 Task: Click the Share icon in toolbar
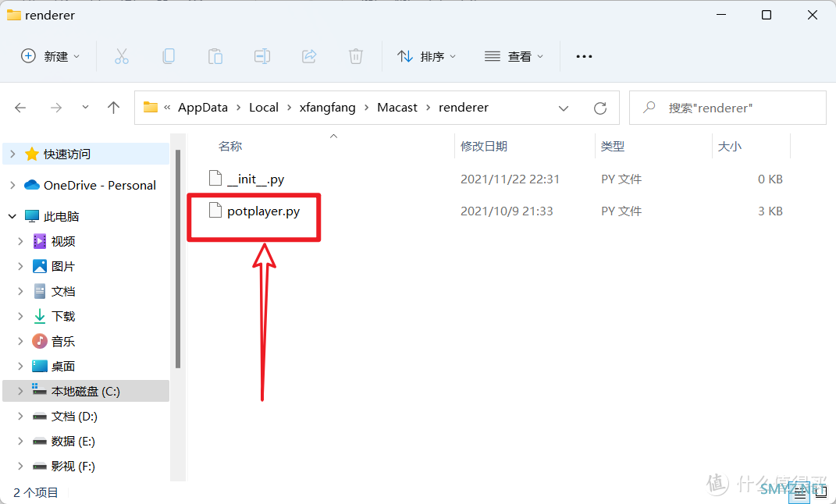(309, 56)
